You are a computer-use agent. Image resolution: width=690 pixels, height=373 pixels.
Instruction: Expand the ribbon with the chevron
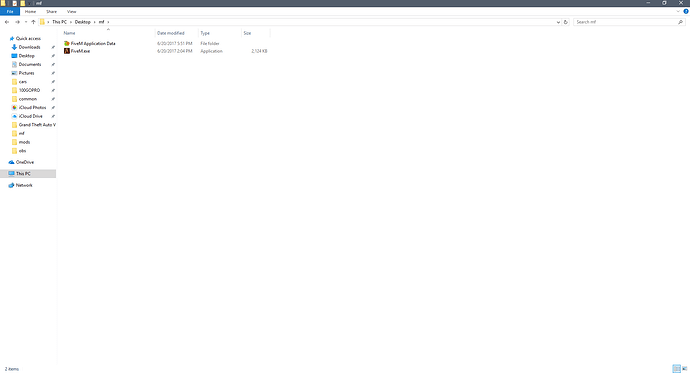pyautogui.click(x=678, y=11)
